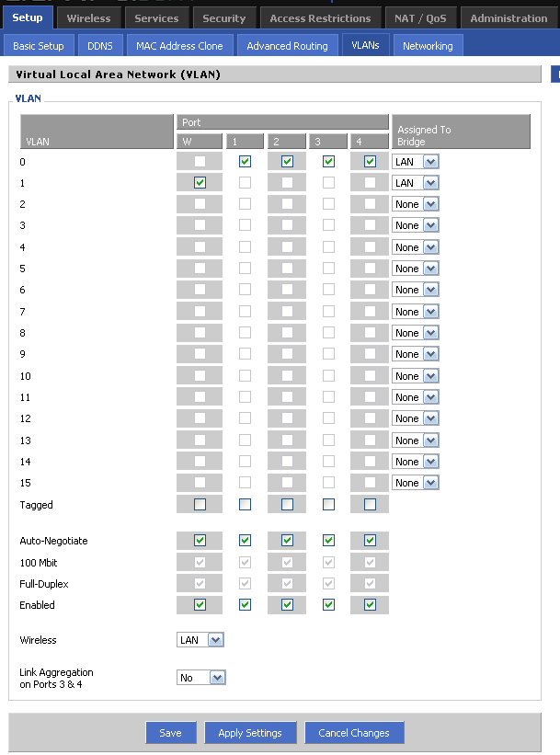Image resolution: width=560 pixels, height=755 pixels.
Task: Uncheck VLAN 0 port 1 checkbox
Action: point(245,161)
